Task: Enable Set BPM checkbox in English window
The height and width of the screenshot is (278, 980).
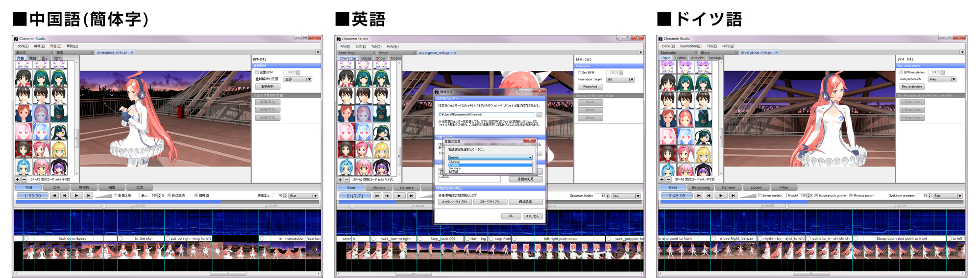Action: point(579,72)
